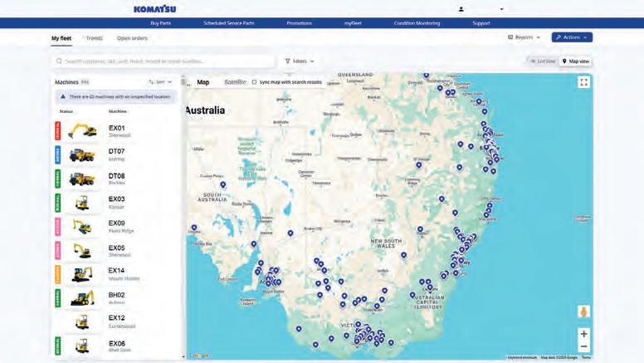Click the DT07 dump truck thumbnail
The image size is (644, 363).
tap(82, 155)
